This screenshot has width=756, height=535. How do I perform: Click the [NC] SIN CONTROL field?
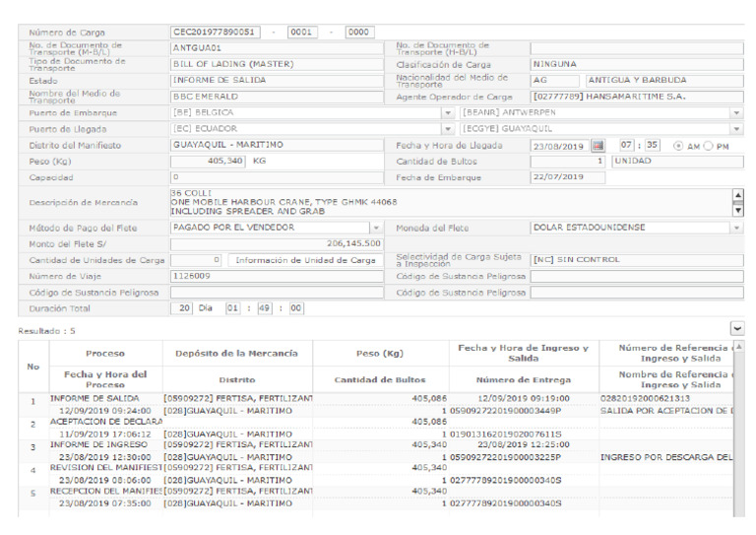point(637,260)
